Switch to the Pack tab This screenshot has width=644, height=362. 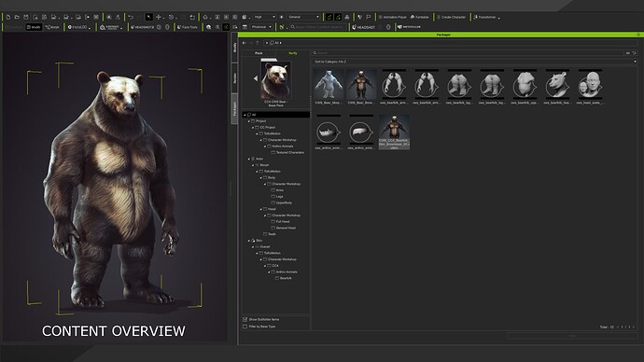click(x=259, y=53)
